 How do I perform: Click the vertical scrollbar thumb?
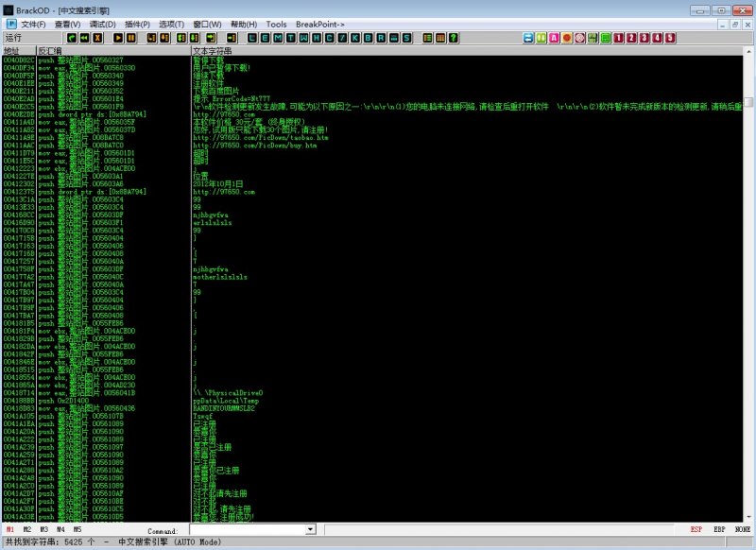coord(748,102)
